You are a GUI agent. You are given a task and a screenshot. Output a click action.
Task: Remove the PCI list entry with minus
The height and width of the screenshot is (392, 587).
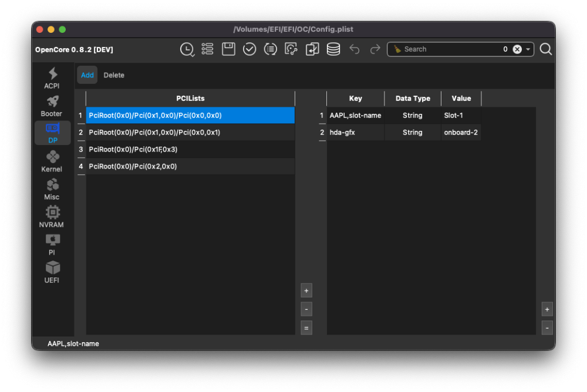306,309
